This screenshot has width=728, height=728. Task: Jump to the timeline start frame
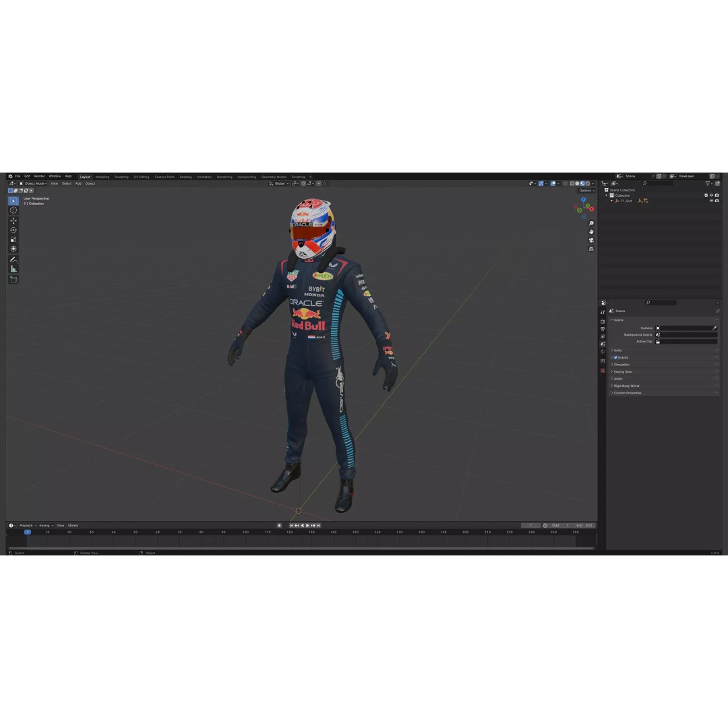[291, 526]
